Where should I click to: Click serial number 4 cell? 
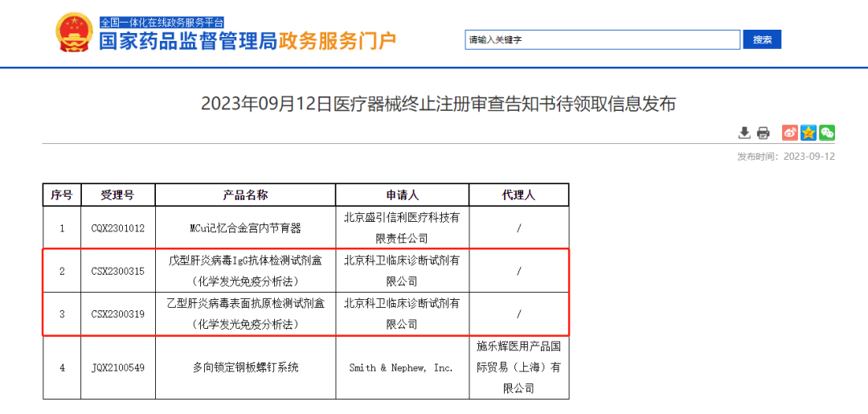tap(62, 367)
